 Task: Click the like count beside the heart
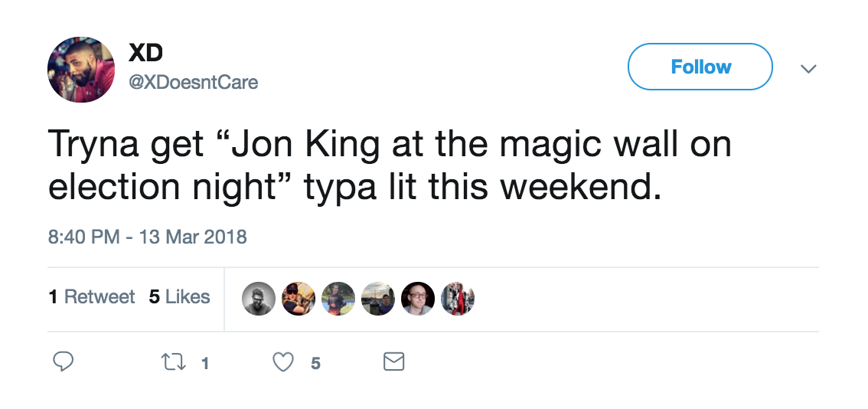pyautogui.click(x=315, y=363)
